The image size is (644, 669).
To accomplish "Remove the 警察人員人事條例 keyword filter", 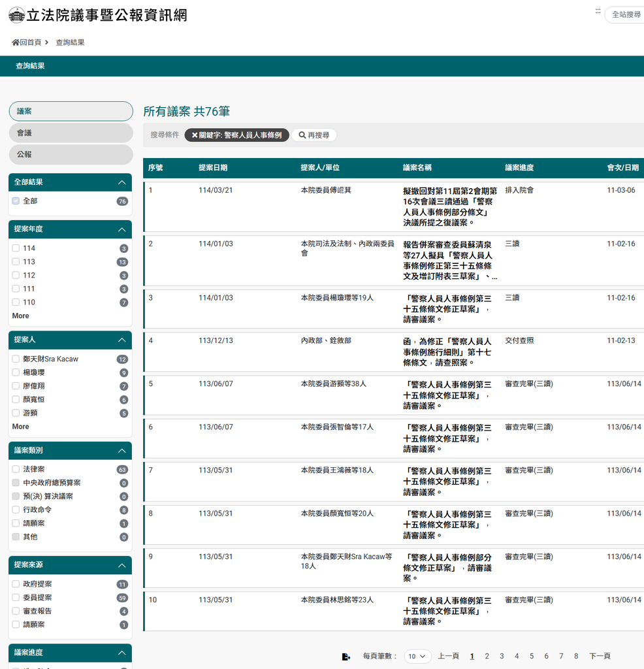I will coord(195,135).
